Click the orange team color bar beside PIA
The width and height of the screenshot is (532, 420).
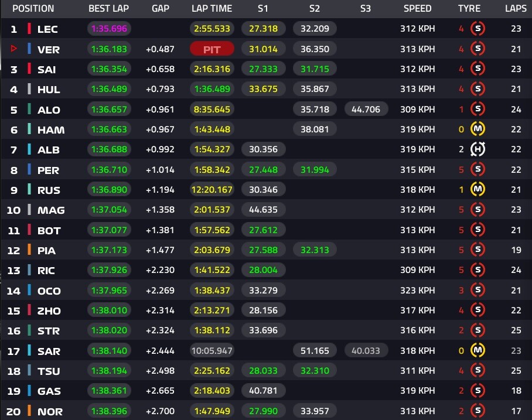point(29,250)
